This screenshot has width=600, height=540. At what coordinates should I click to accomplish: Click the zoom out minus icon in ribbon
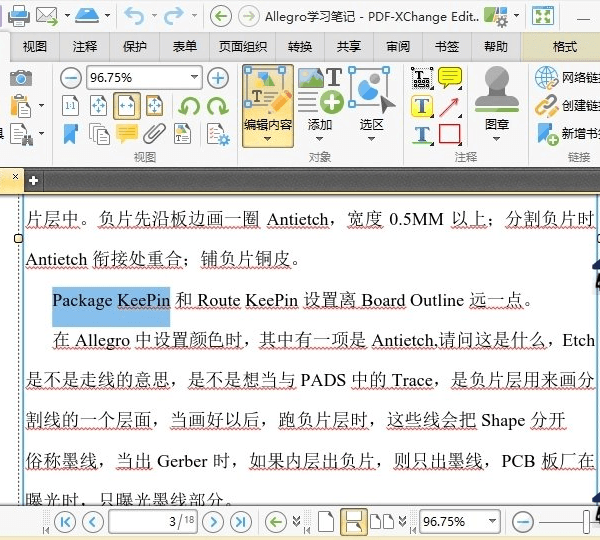click(x=70, y=78)
